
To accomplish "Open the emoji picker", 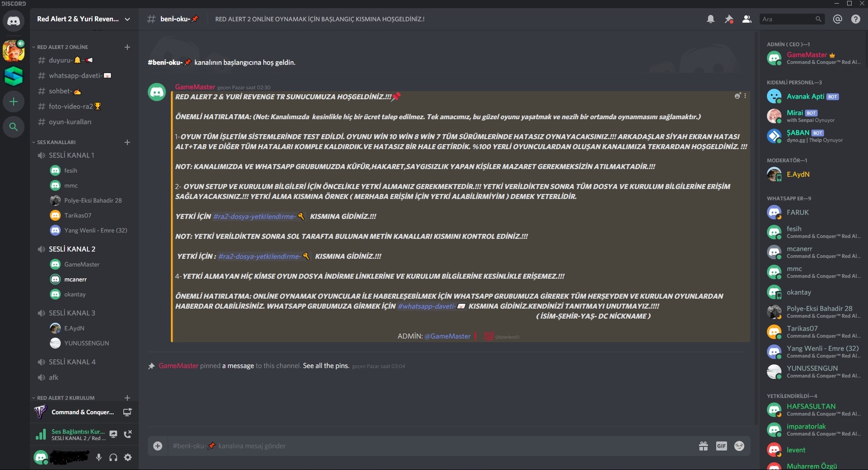I will pos(739,446).
